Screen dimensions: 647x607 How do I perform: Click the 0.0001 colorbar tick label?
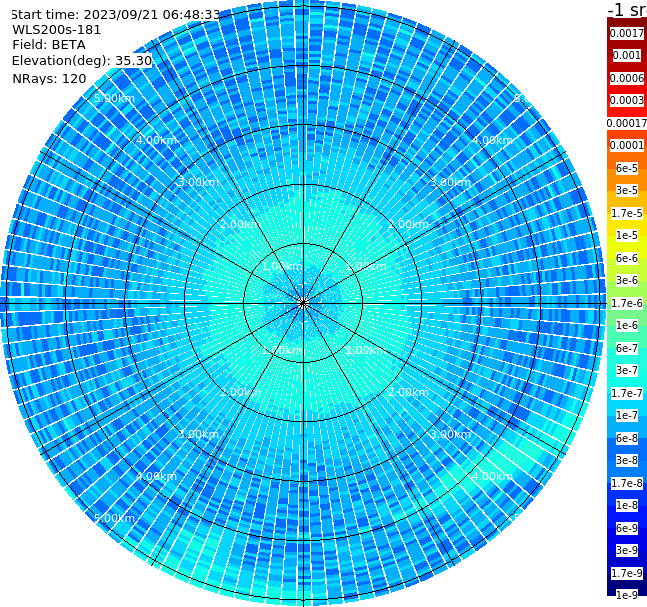pos(627,145)
